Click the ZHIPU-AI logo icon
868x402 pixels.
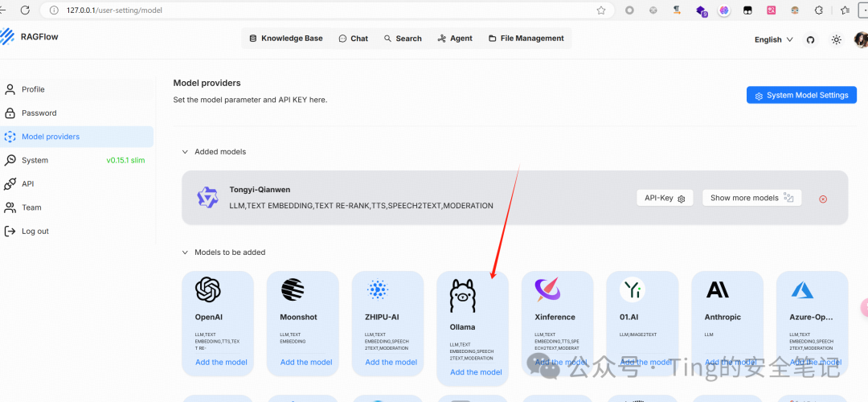coord(378,289)
